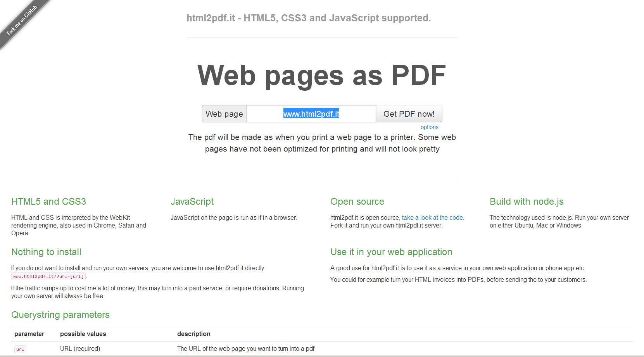Viewport: 644px width, 357px height.
Task: Click the Get PDF now! button
Action: pyautogui.click(x=409, y=114)
